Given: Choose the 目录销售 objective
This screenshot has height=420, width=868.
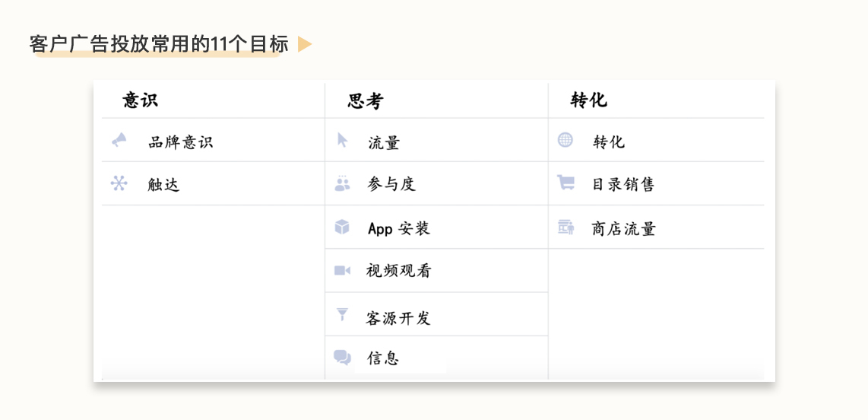Looking at the screenshot, I should 622,184.
